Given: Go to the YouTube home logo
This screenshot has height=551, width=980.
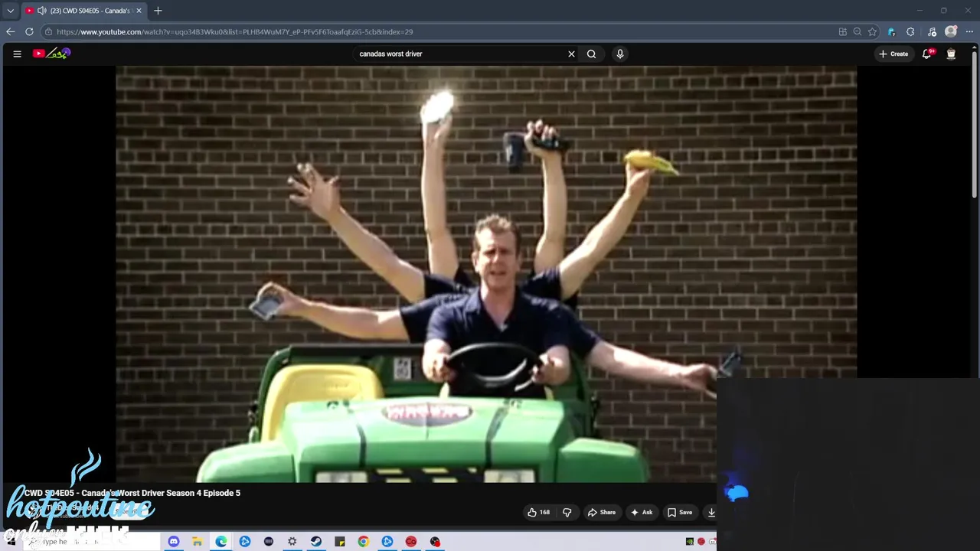Looking at the screenshot, I should [x=51, y=54].
